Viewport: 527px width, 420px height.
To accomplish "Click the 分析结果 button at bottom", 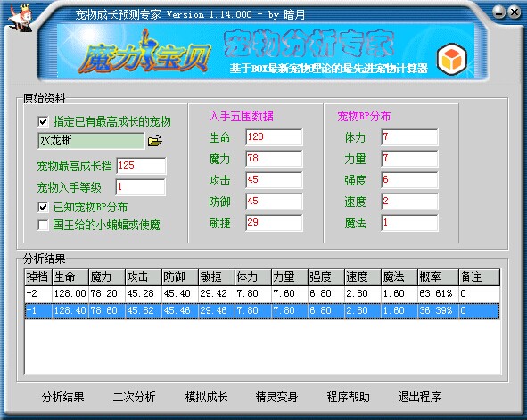I will [62, 397].
